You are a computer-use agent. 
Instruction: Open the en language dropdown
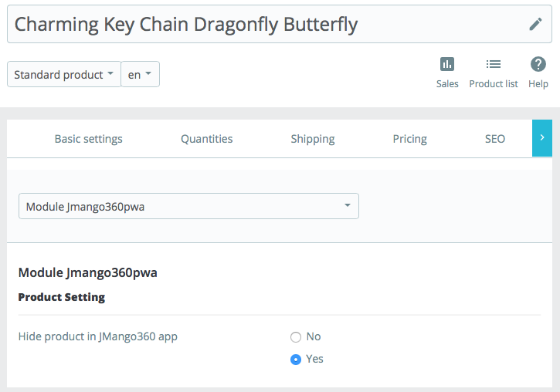tap(140, 75)
